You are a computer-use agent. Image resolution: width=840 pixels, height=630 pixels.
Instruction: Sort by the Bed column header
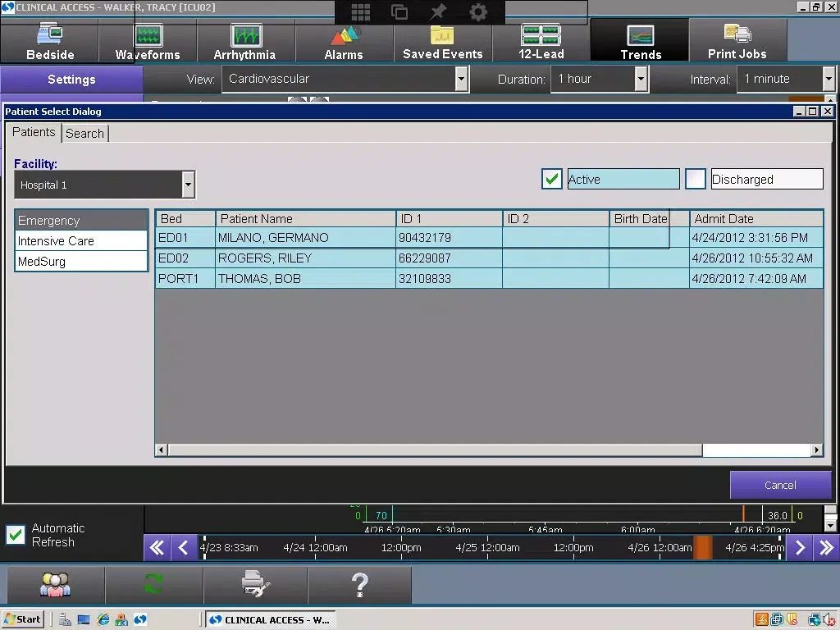(x=185, y=218)
